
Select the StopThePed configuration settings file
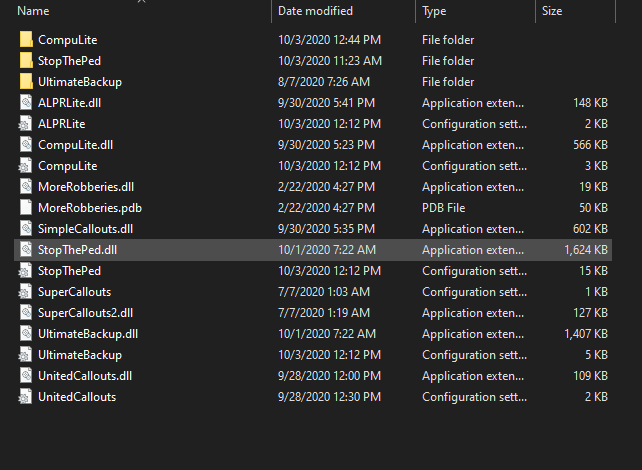[69, 271]
